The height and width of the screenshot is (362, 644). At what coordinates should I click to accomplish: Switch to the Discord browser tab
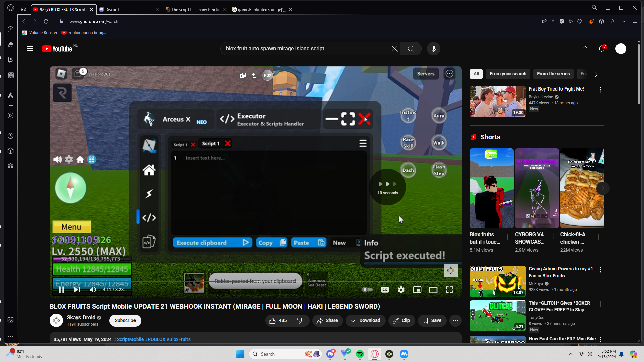pyautogui.click(x=129, y=9)
